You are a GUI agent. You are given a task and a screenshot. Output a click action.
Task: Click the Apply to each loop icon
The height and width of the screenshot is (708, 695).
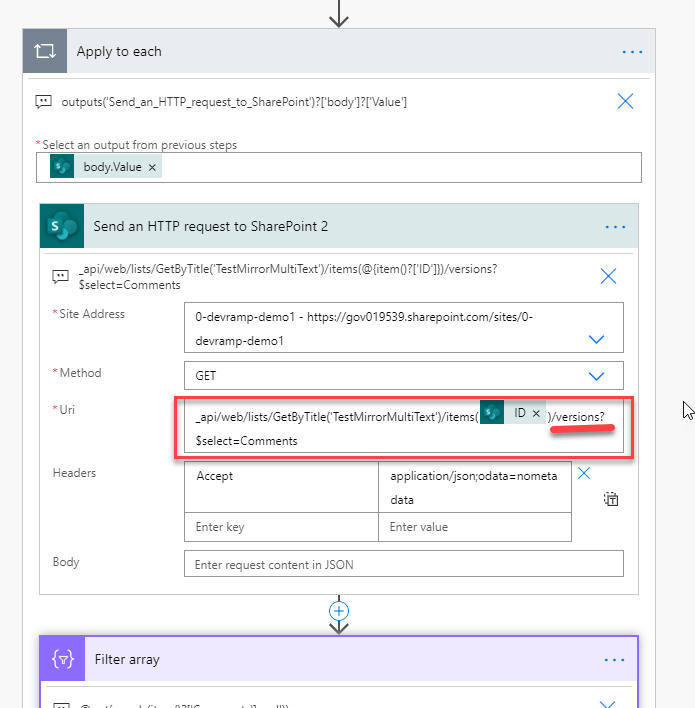[45, 52]
